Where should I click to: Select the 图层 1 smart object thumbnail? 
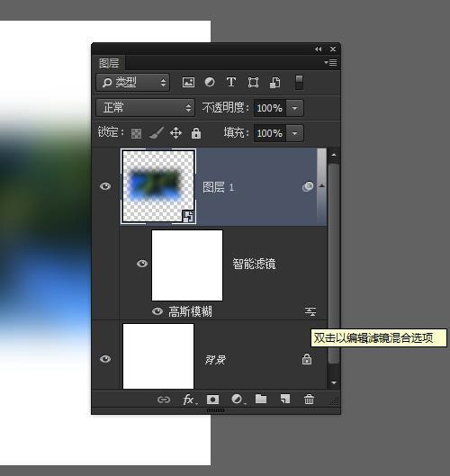158,186
